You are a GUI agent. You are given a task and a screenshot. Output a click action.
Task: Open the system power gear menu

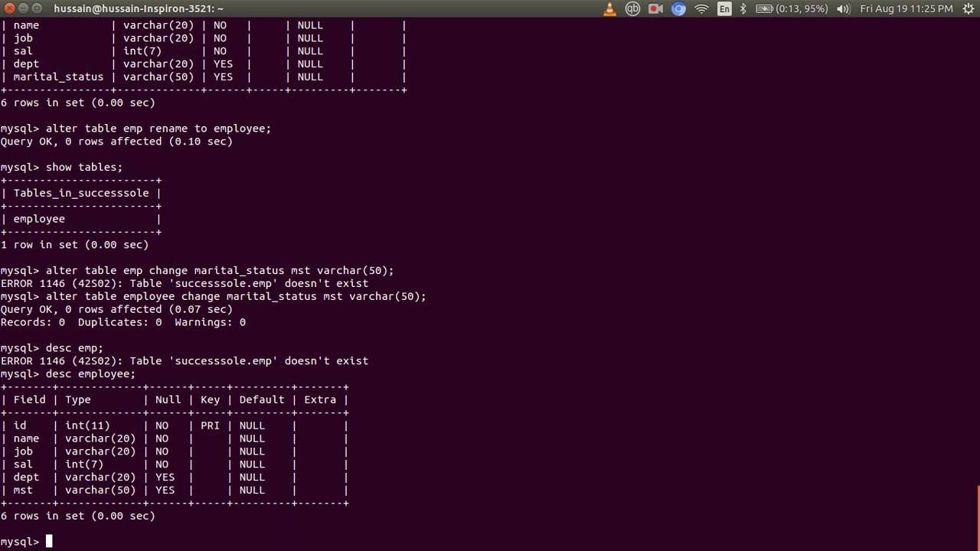tap(968, 8)
